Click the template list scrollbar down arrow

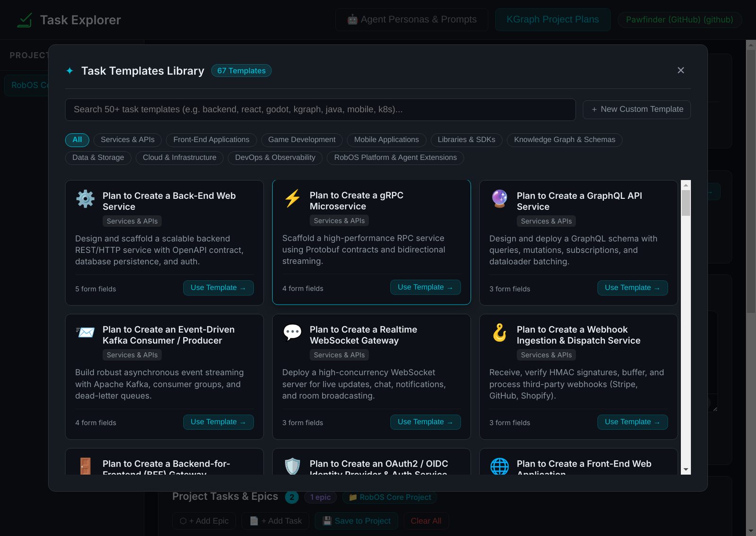pyautogui.click(x=686, y=470)
